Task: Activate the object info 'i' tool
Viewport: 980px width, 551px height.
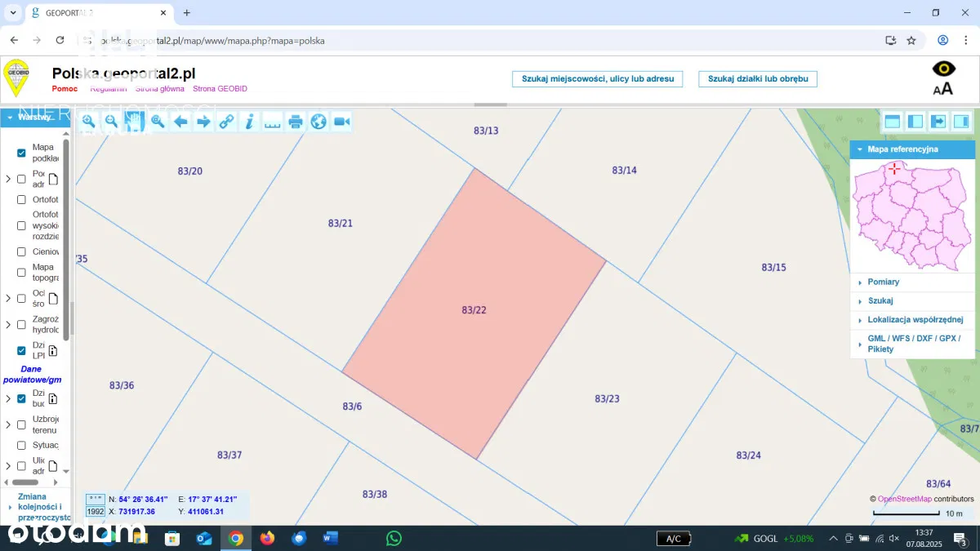Action: pyautogui.click(x=249, y=122)
